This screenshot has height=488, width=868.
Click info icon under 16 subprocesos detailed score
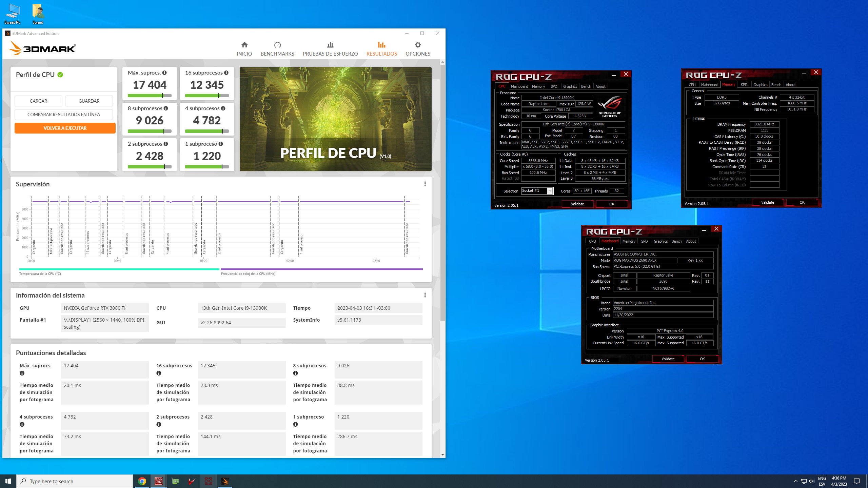159,373
